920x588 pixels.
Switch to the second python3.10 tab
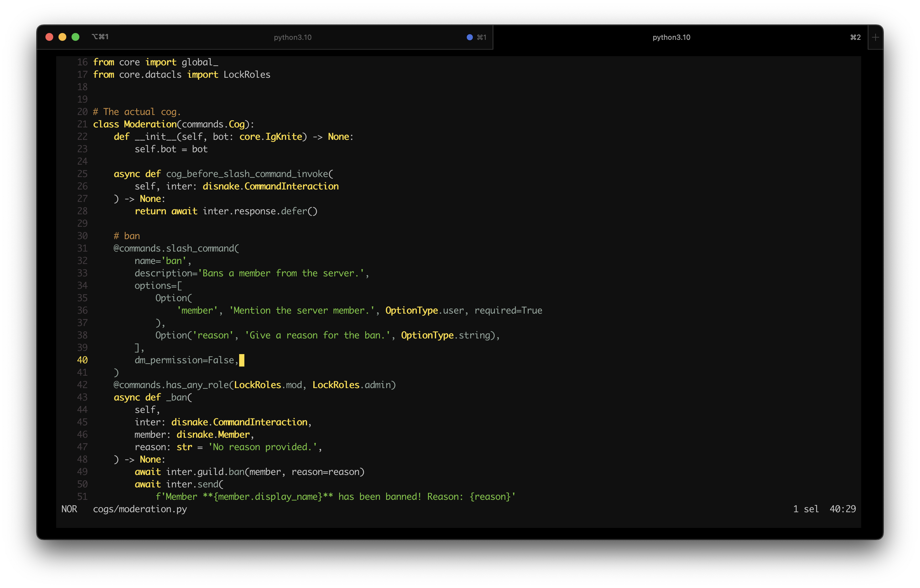tap(671, 37)
